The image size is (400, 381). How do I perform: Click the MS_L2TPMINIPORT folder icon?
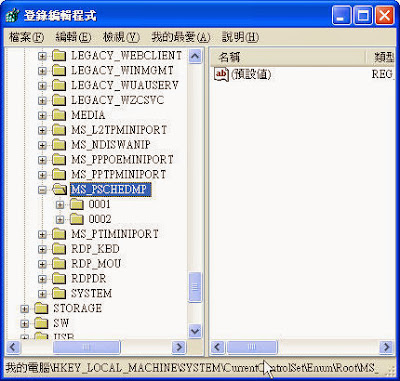(59, 130)
